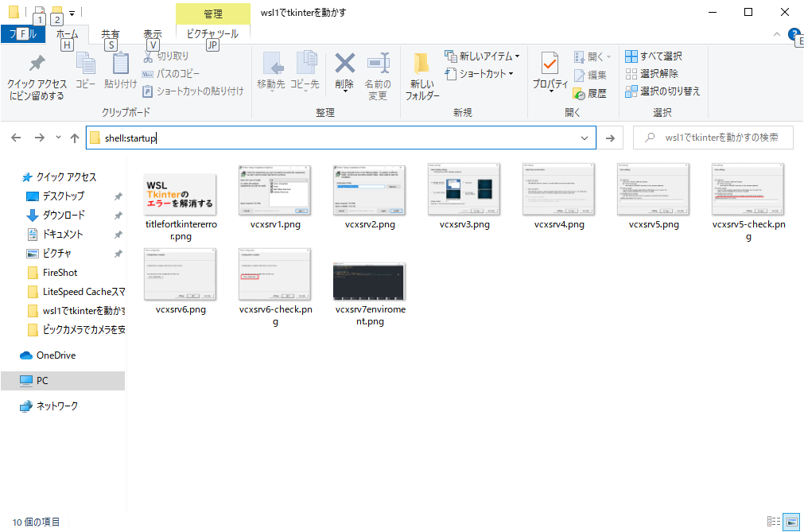This screenshot has width=804, height=532.
Task: Switch to details view icon in status bar
Action: tap(774, 522)
